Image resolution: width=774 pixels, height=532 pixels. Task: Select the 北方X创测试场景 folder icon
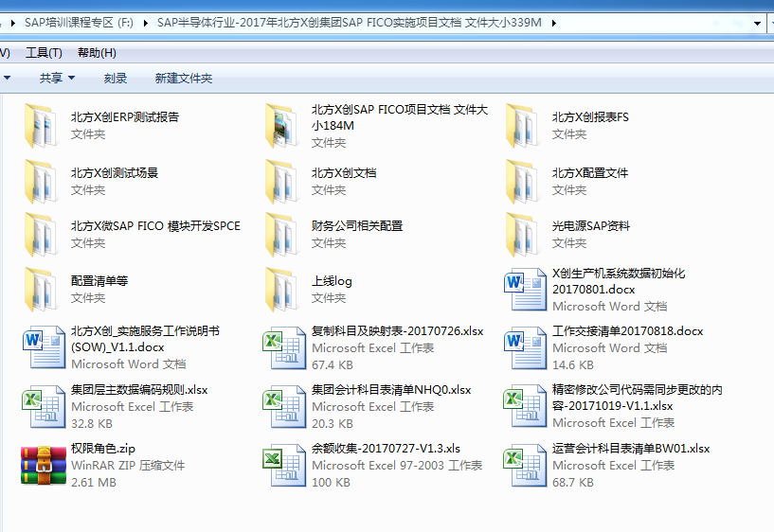42,181
